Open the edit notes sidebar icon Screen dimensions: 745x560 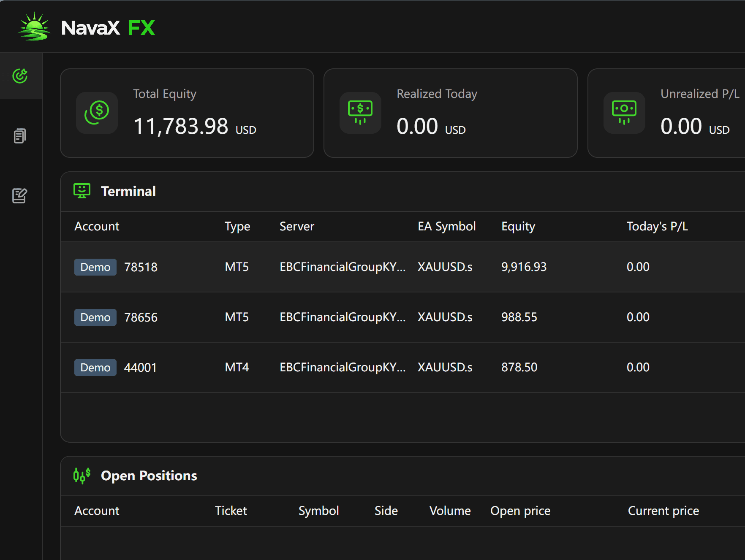(x=20, y=196)
